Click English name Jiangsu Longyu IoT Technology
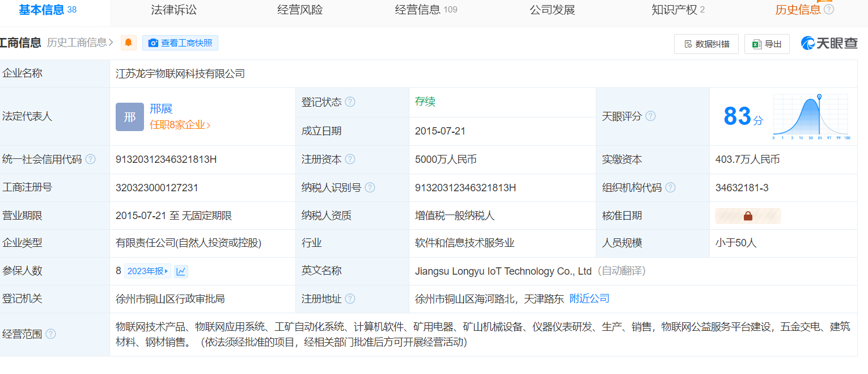The width and height of the screenshot is (868, 374). tap(503, 271)
